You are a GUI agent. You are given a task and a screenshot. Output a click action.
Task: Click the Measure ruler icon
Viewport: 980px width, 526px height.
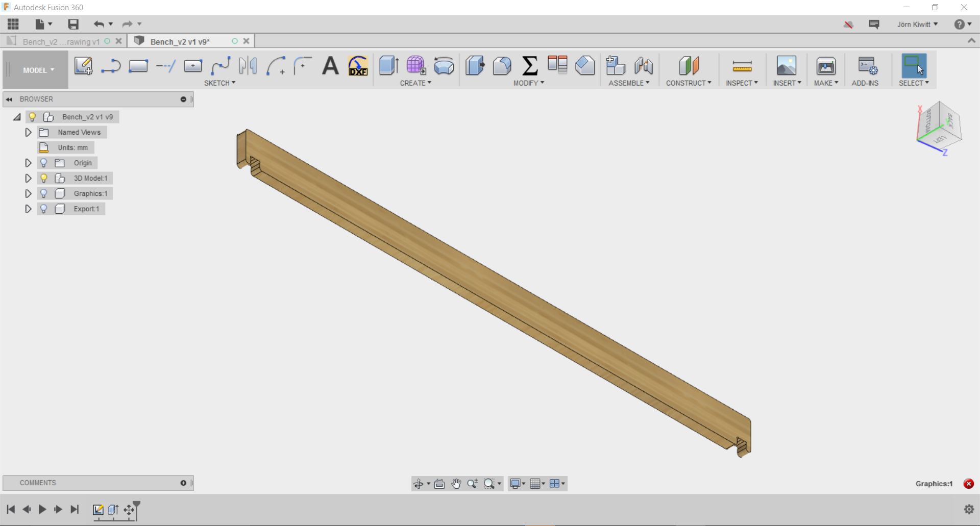742,66
